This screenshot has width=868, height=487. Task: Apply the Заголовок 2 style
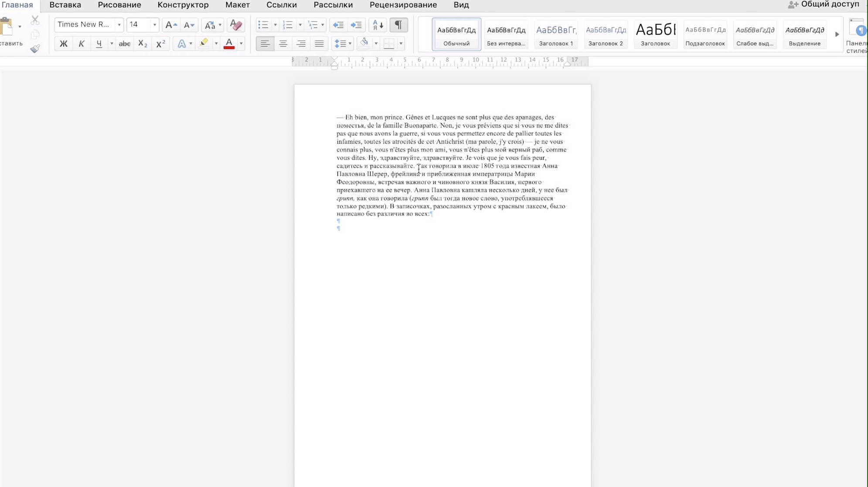(606, 34)
